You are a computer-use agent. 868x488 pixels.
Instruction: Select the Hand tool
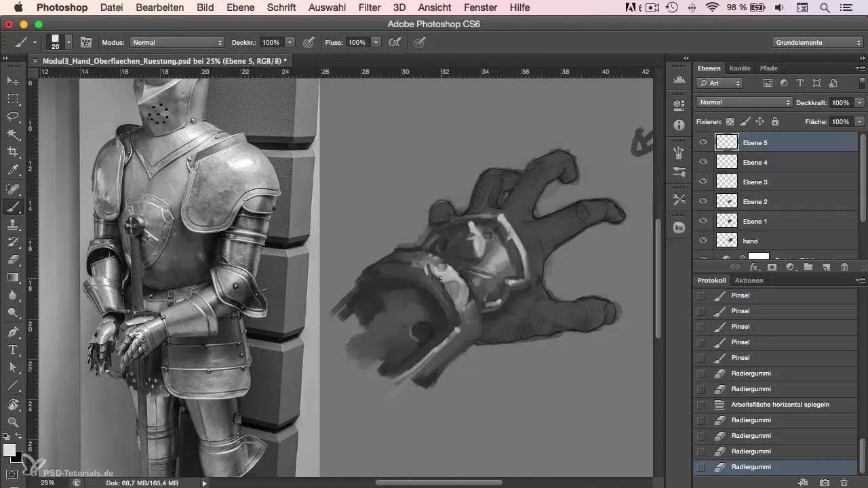tap(13, 405)
